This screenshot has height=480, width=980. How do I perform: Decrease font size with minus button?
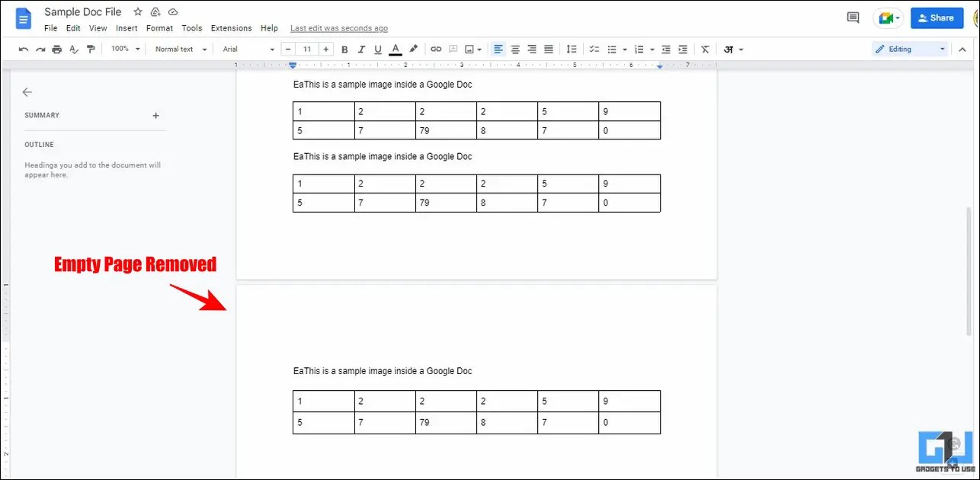click(290, 49)
